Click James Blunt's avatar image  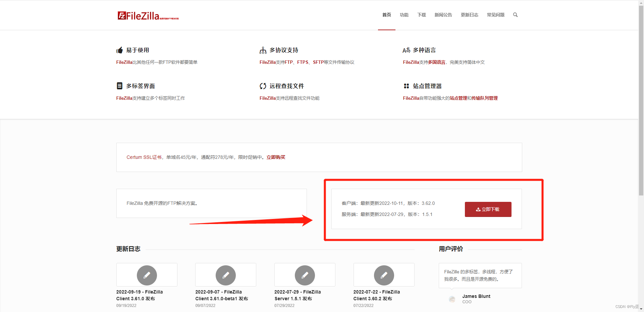click(x=452, y=299)
